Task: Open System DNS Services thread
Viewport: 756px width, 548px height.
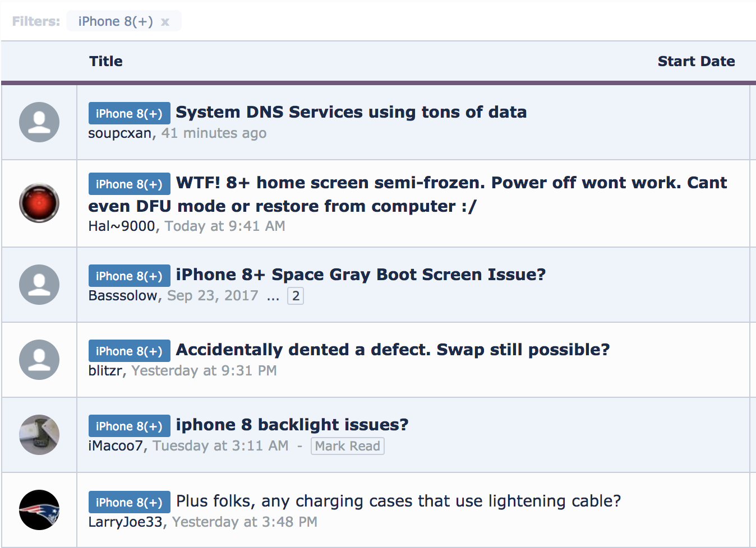Action: click(351, 112)
